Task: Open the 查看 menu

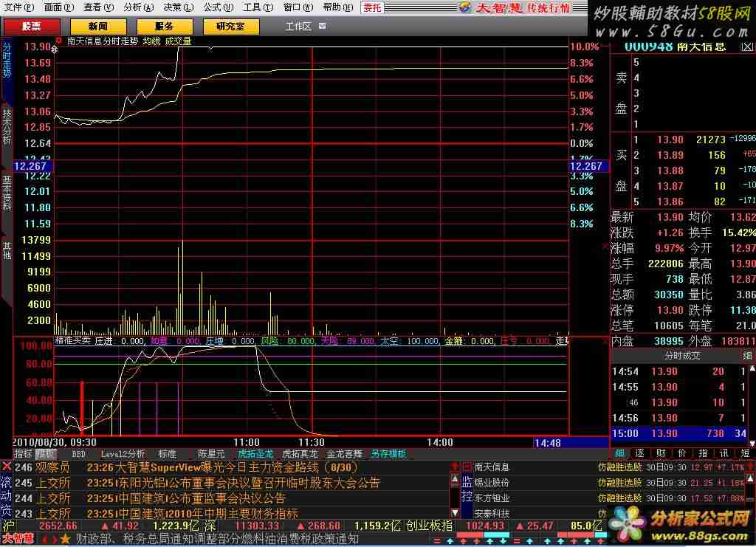Action: (98, 7)
